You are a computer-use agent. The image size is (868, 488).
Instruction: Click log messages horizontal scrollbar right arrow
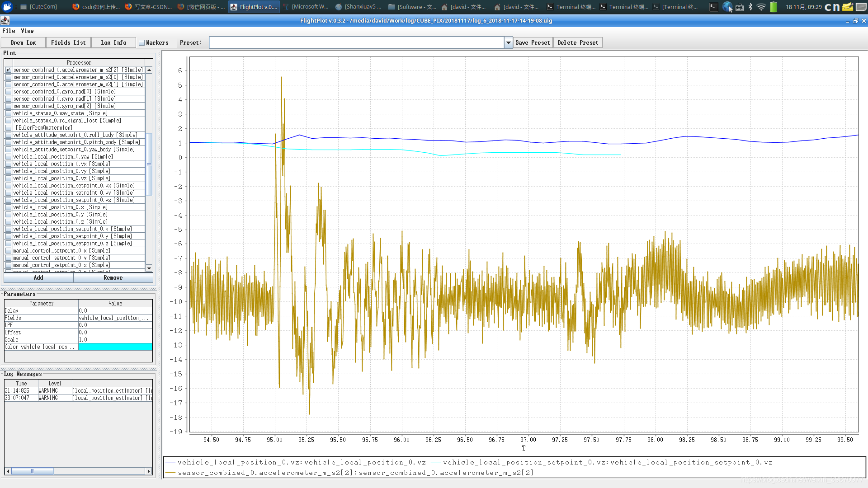tap(149, 471)
